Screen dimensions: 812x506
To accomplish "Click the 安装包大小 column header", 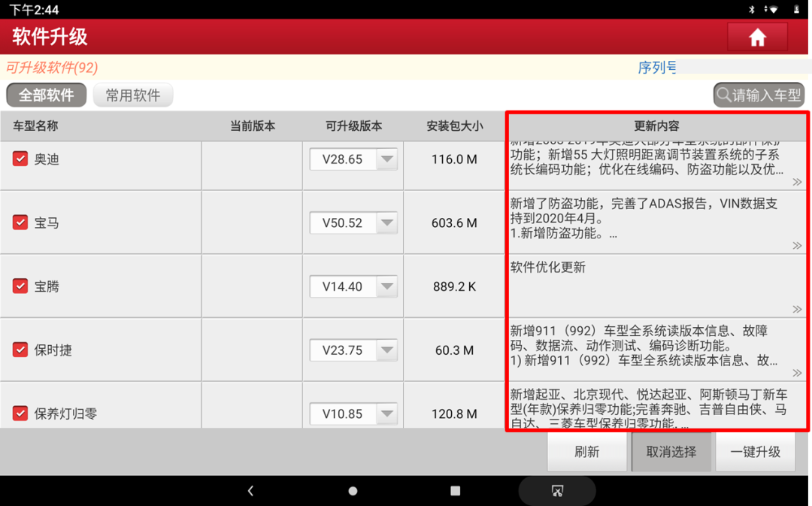I will [455, 126].
